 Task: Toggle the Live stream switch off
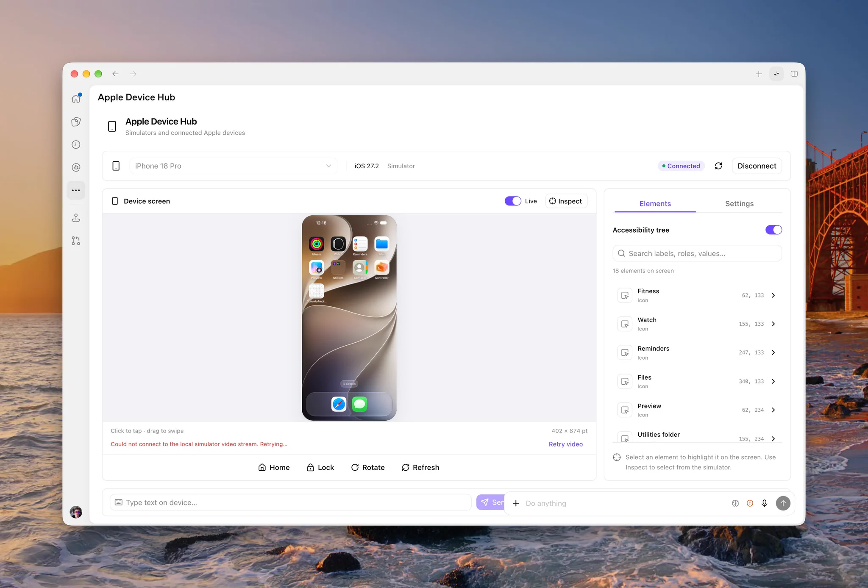click(513, 201)
